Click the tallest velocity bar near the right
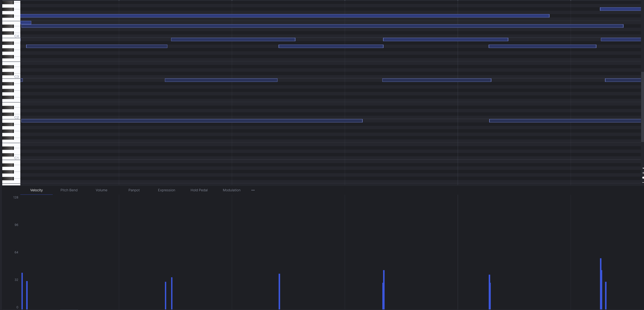Viewport: 644px width, 310px height. coord(601,284)
